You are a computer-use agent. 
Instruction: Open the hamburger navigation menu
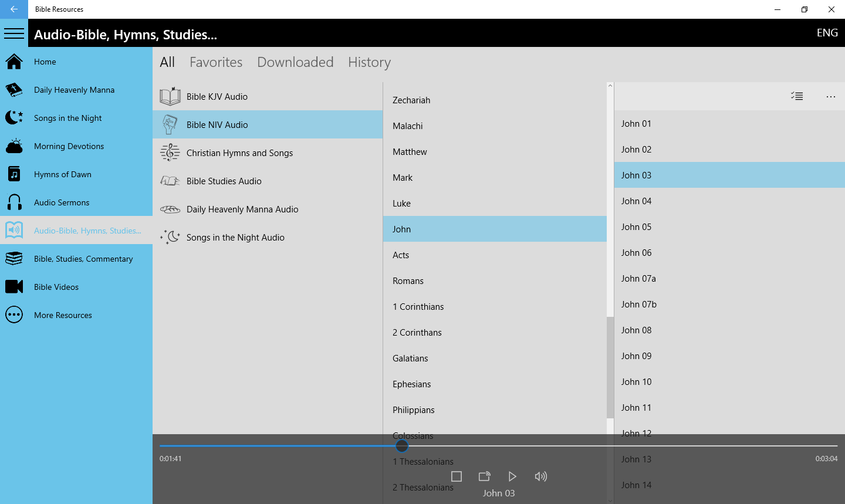14,32
